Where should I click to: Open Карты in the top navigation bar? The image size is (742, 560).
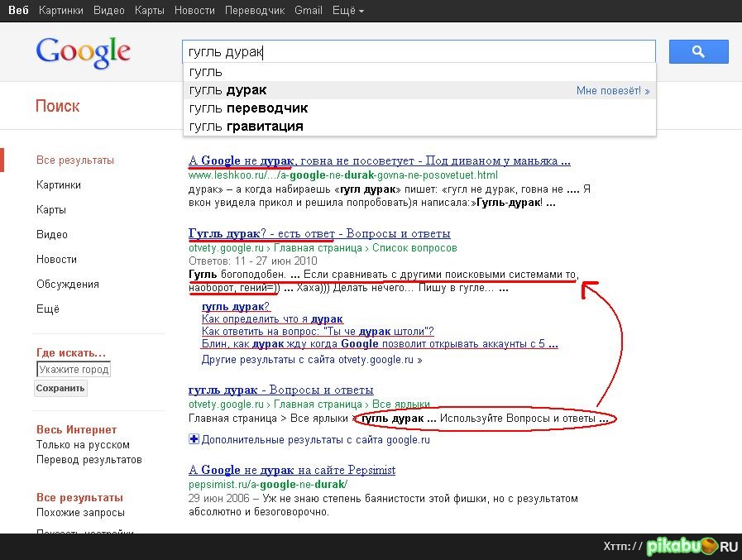click(150, 11)
